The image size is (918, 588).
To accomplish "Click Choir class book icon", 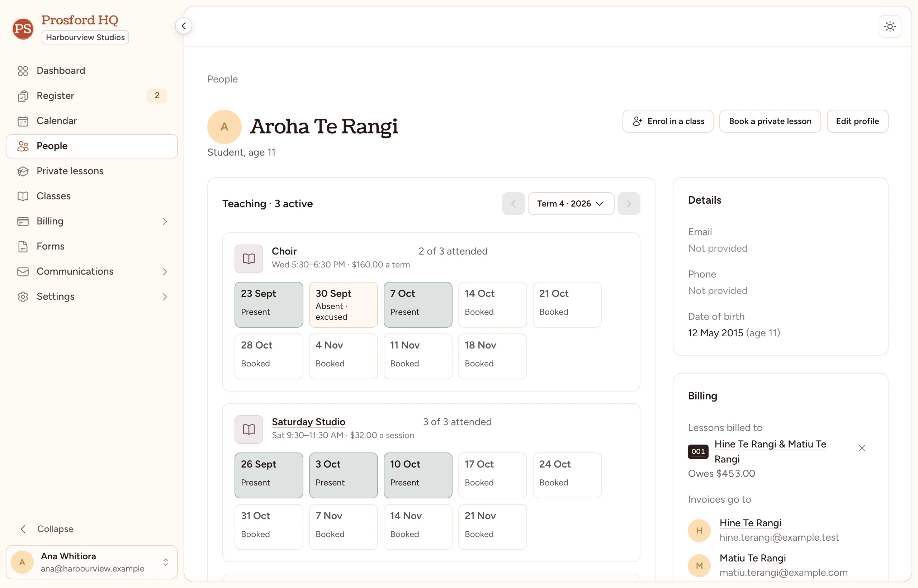I will [249, 259].
